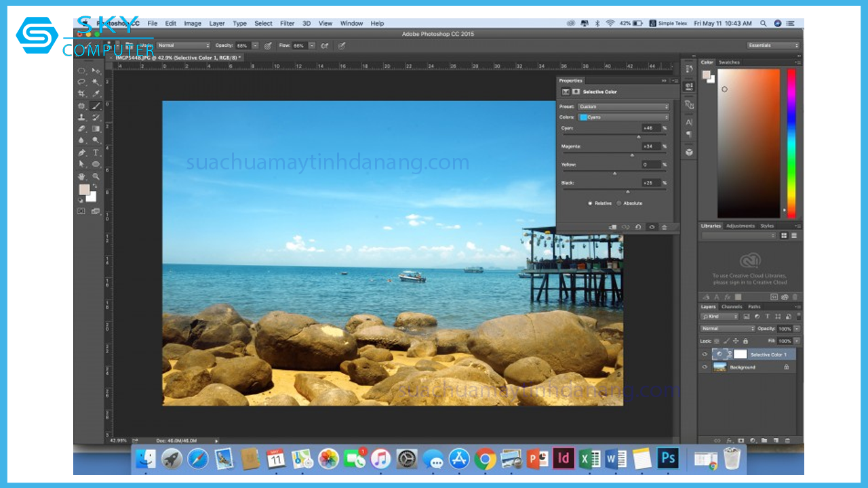Reset adjustment to defaults in Properties panel
This screenshot has height=488, width=868.
[638, 227]
